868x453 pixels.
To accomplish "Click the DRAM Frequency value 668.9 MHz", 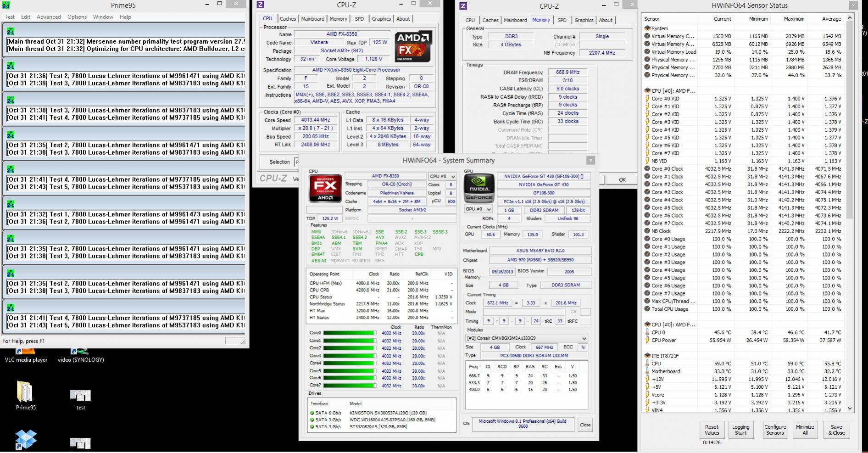I will tap(568, 72).
